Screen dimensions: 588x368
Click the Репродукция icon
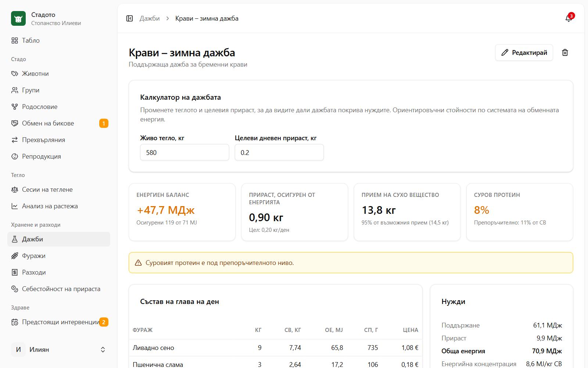point(15,156)
